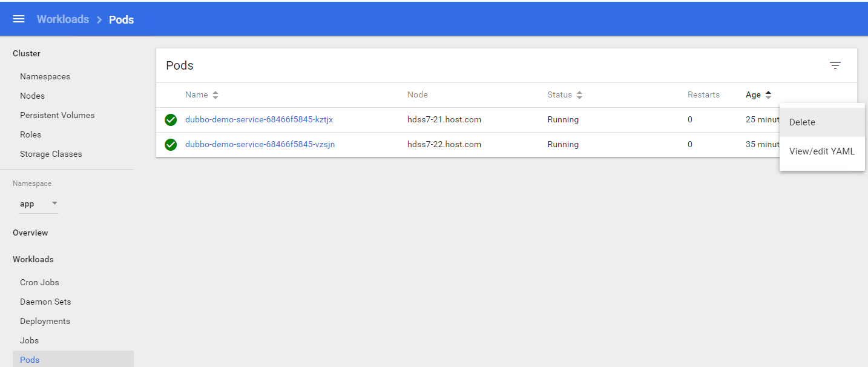Open the hamburger navigation menu
Screen dimensions: 868x367
coord(19,19)
